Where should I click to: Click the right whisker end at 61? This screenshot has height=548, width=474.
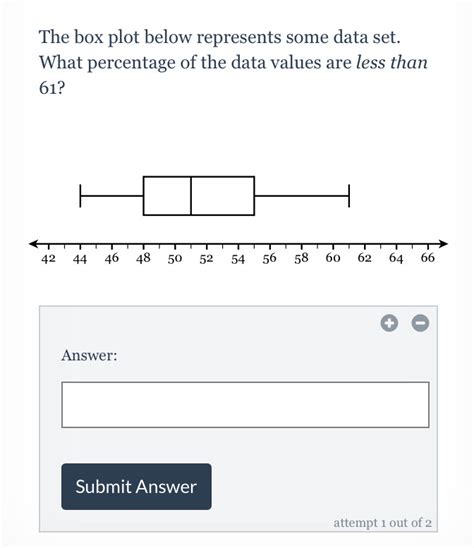349,196
